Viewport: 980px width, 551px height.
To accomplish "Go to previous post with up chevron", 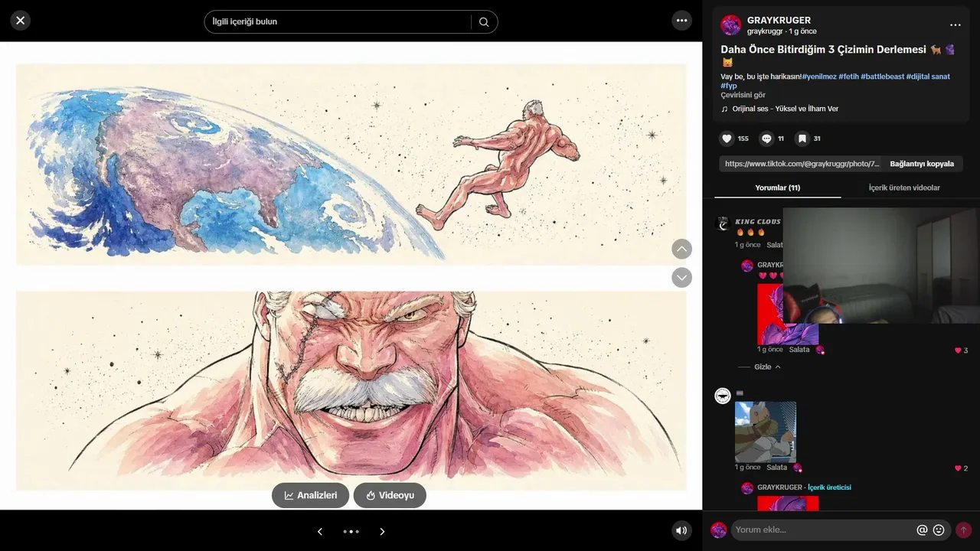I will 681,249.
